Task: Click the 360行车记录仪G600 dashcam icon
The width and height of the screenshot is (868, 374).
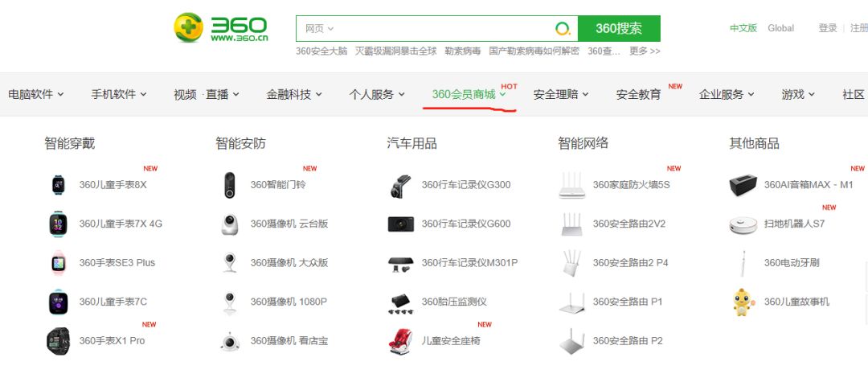Action: point(401,224)
